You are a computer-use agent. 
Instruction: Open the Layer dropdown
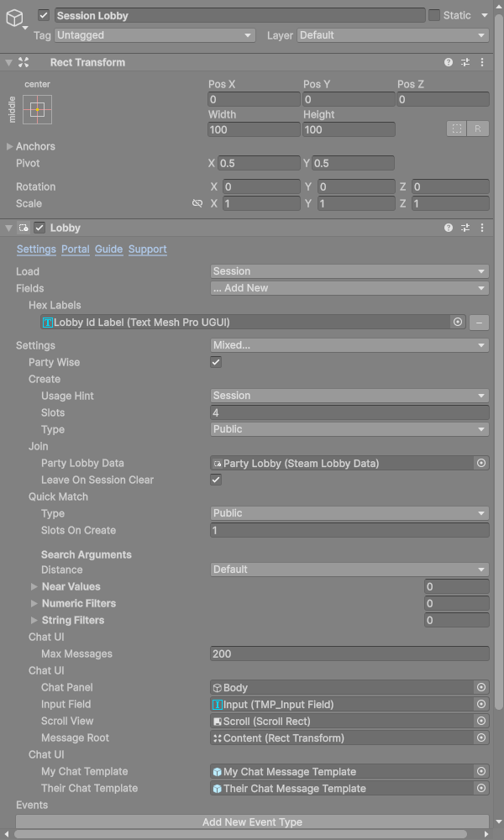coord(393,35)
